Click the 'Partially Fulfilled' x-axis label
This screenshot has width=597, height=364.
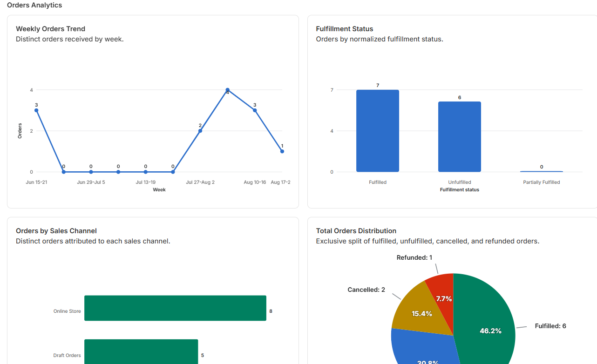pyautogui.click(x=542, y=182)
